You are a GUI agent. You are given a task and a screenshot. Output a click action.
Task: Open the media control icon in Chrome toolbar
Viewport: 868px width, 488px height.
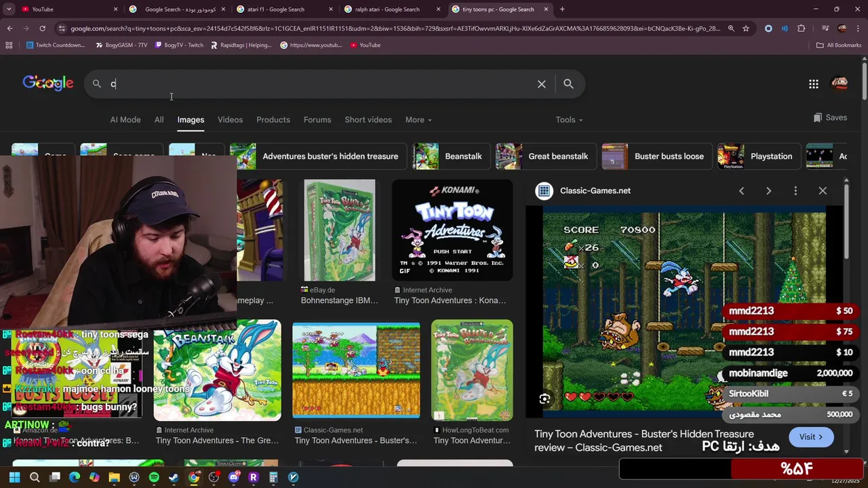click(825, 28)
